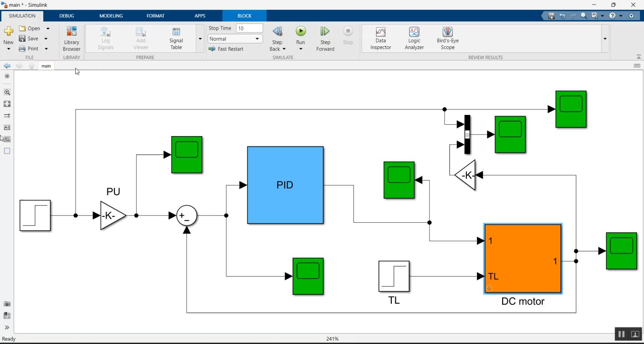Screen dimensions: 644x344
Task: Open the Data Inspector
Action: click(x=381, y=38)
